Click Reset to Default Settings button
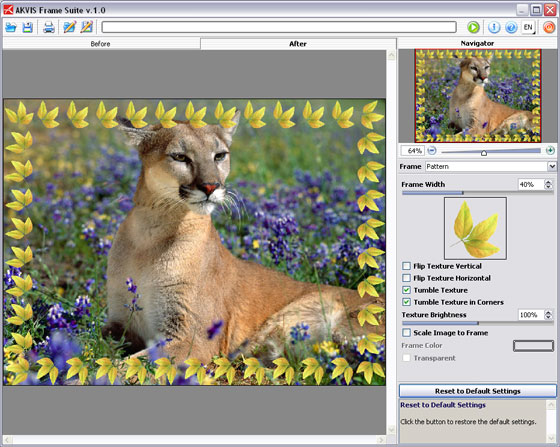This screenshot has height=447, width=560. (x=478, y=391)
